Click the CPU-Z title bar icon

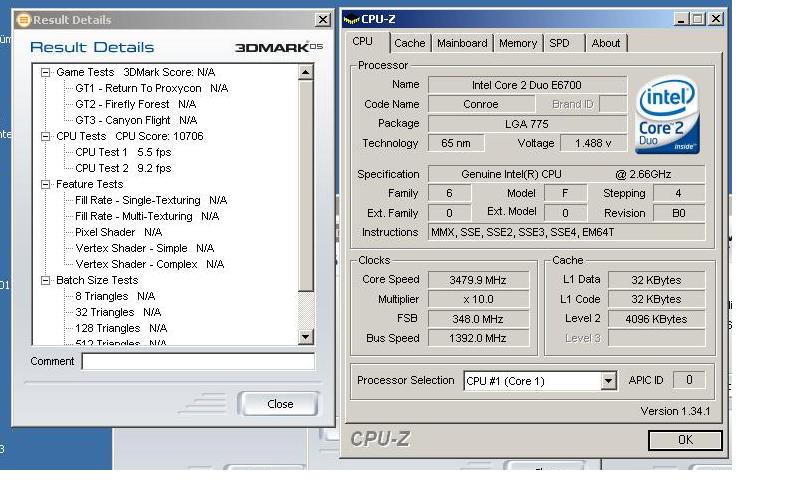352,20
